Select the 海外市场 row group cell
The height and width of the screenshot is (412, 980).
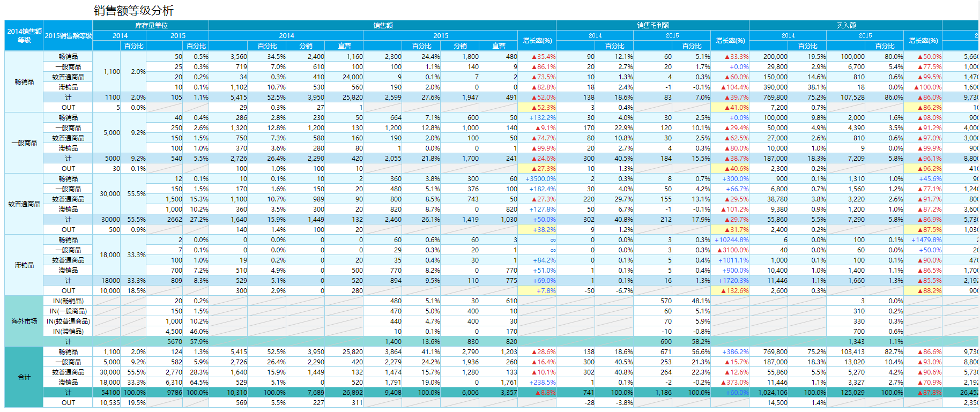click(x=24, y=321)
